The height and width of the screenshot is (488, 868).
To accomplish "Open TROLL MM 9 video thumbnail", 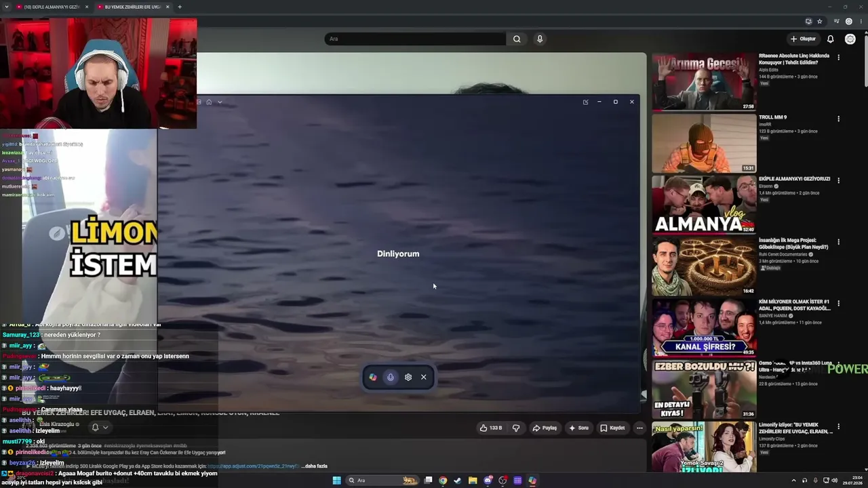I will click(704, 143).
